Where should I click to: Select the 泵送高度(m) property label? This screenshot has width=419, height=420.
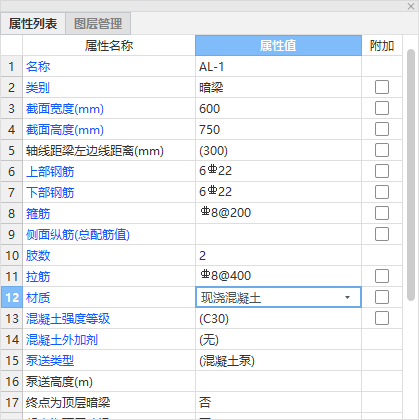(59, 382)
